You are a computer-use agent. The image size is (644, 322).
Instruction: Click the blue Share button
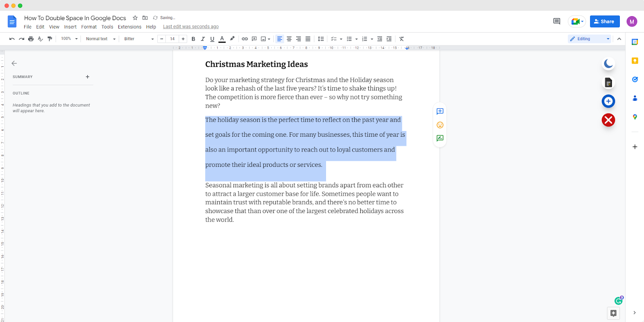605,21
